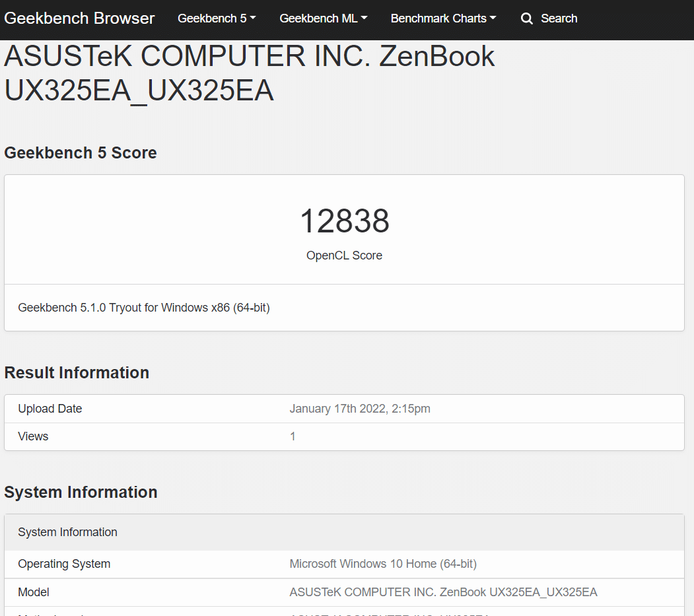Click the Search text in the navbar
694x616 pixels.
(559, 18)
